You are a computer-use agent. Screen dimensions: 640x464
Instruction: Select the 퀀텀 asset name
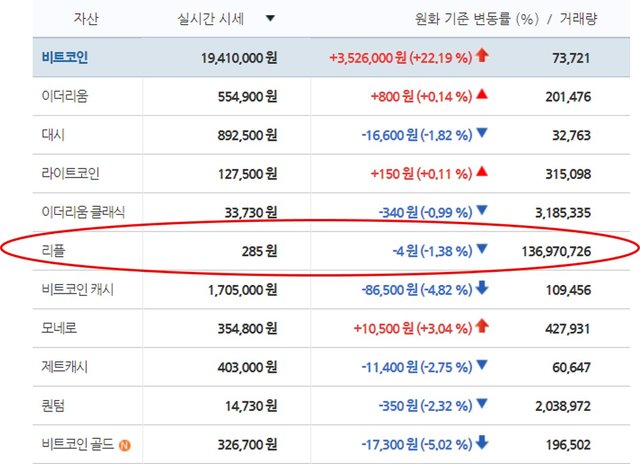tap(53, 406)
